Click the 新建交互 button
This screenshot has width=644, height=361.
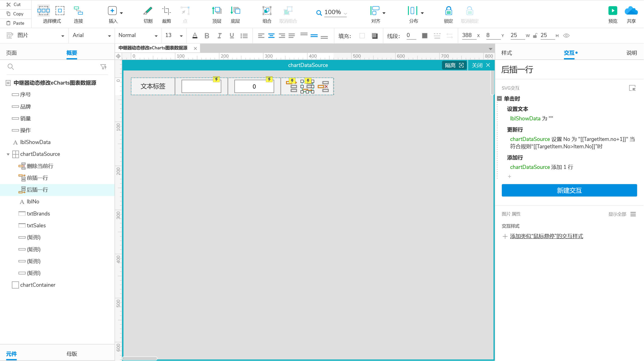click(569, 190)
